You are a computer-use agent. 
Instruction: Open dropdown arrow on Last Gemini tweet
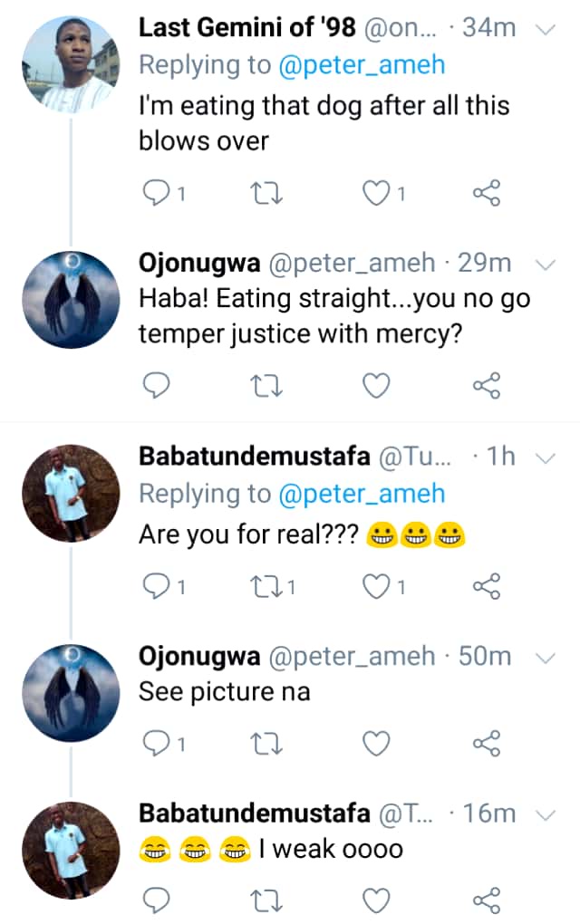546,29
